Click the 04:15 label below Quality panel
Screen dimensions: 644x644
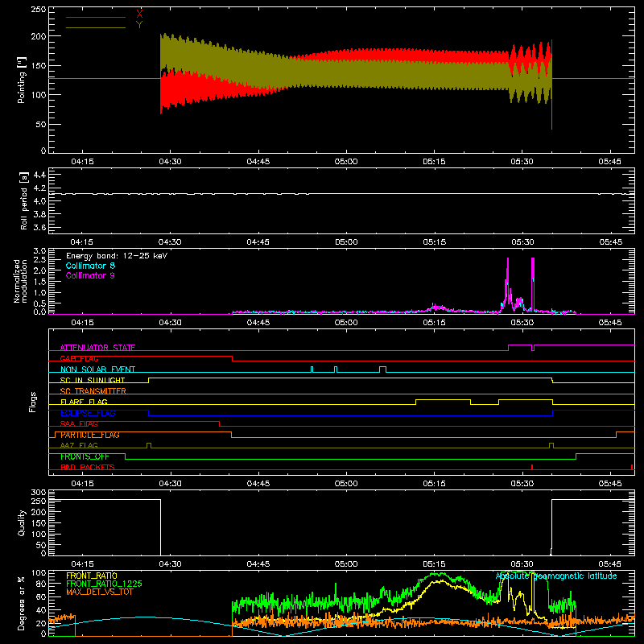point(82,564)
